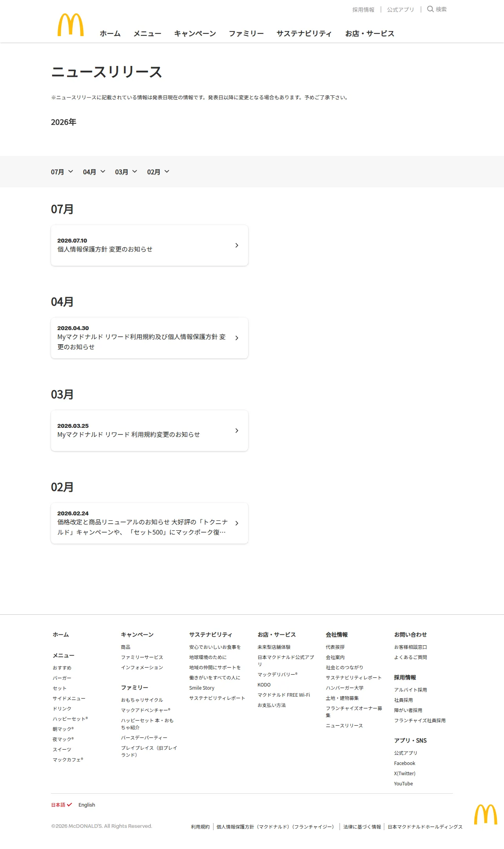Open 代表挨拶 footer link
This screenshot has width=504, height=849.
(x=335, y=647)
